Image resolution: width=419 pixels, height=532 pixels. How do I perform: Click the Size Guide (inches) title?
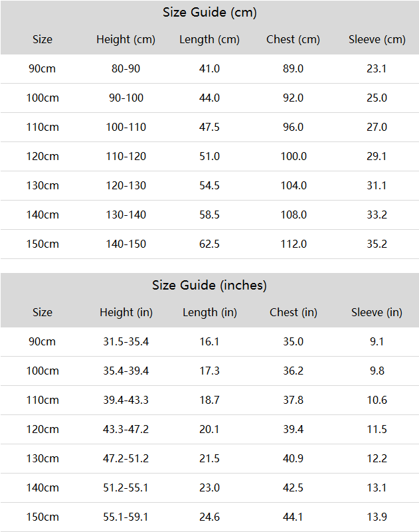click(209, 286)
